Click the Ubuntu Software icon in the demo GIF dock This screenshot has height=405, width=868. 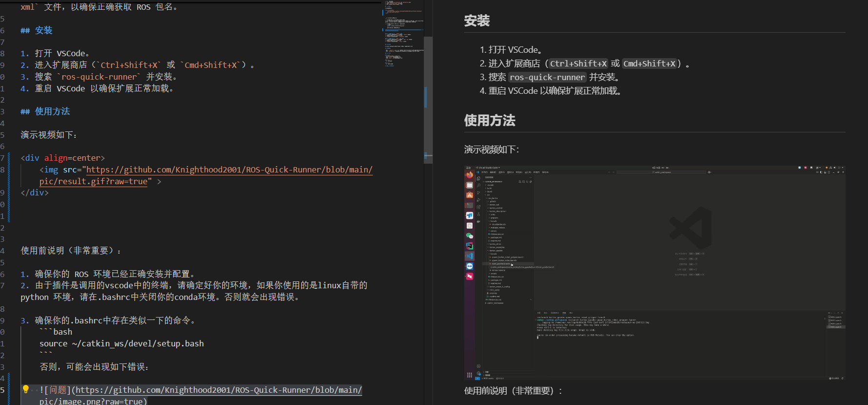(469, 195)
